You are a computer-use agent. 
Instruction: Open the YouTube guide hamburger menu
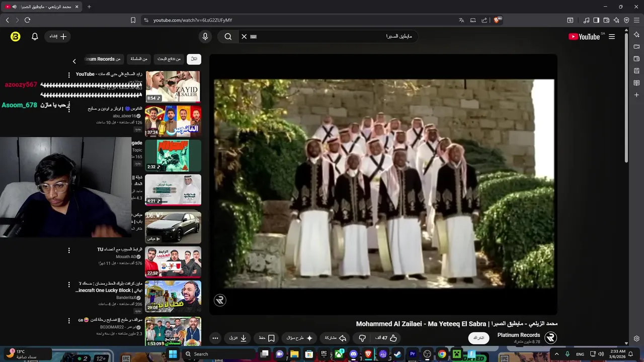click(612, 37)
